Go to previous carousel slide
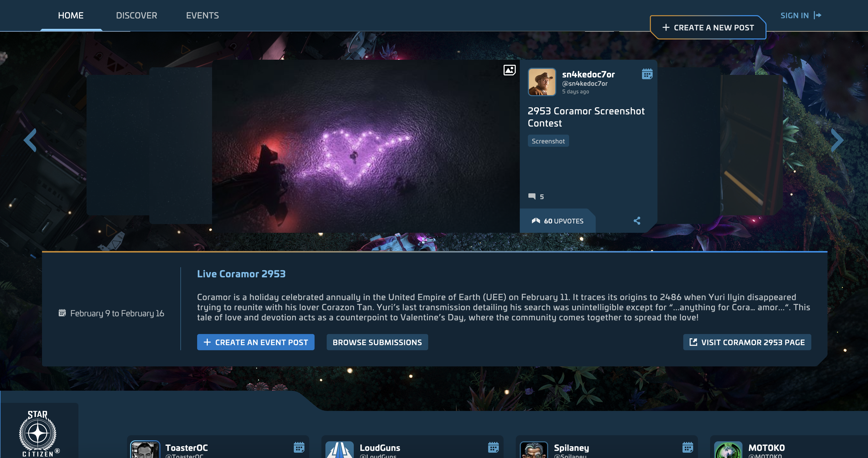The height and width of the screenshot is (458, 868). (x=30, y=140)
